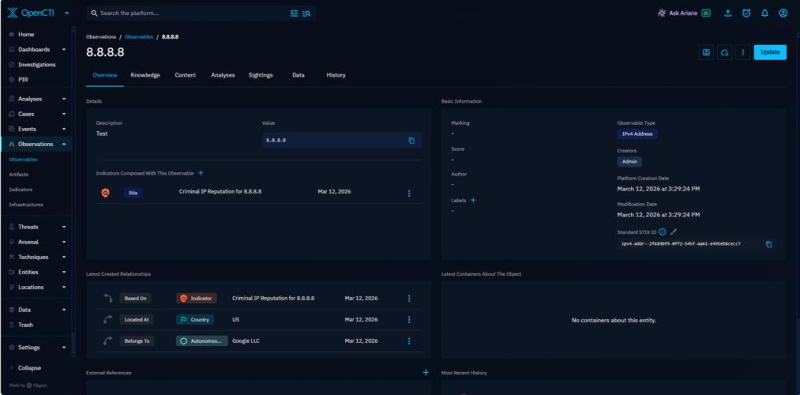This screenshot has width=800, height=395.
Task: Open the triggers alarm clock icon
Action: click(746, 13)
